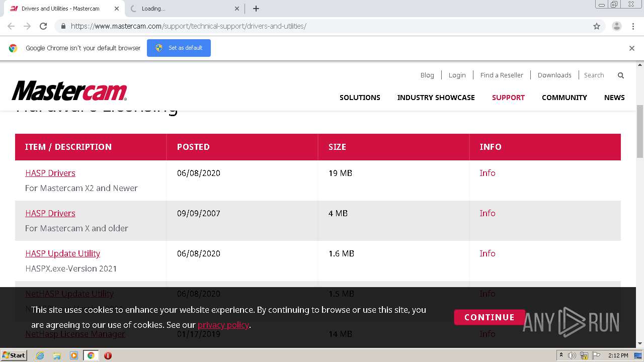Click the Mastercam logo
This screenshot has width=644, height=362.
tap(69, 90)
